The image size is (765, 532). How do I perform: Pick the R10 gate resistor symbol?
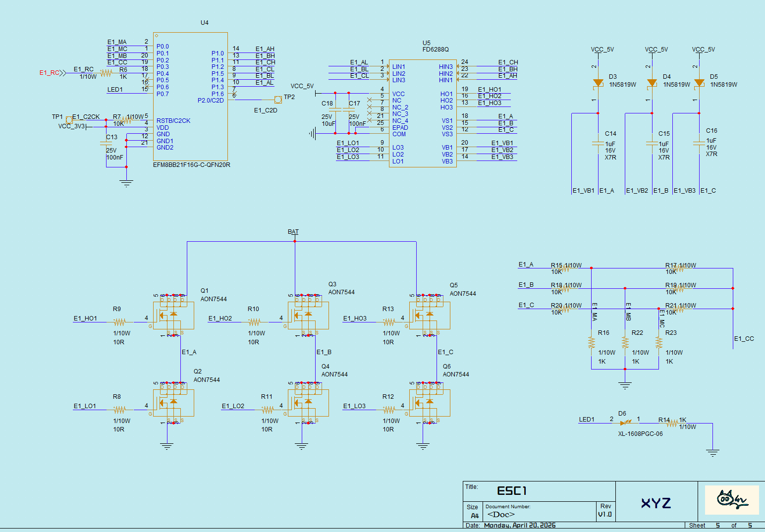point(255,322)
